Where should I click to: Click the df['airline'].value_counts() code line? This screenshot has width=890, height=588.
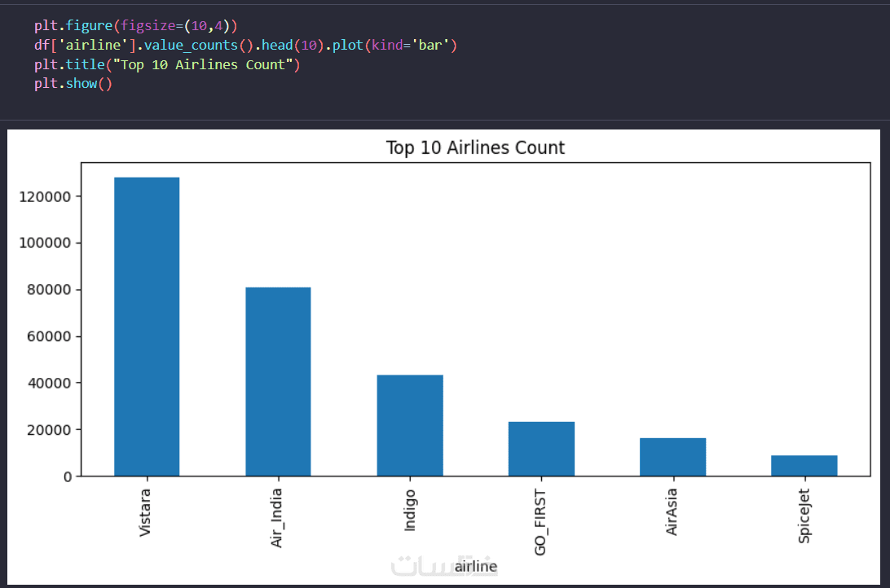pos(245,46)
